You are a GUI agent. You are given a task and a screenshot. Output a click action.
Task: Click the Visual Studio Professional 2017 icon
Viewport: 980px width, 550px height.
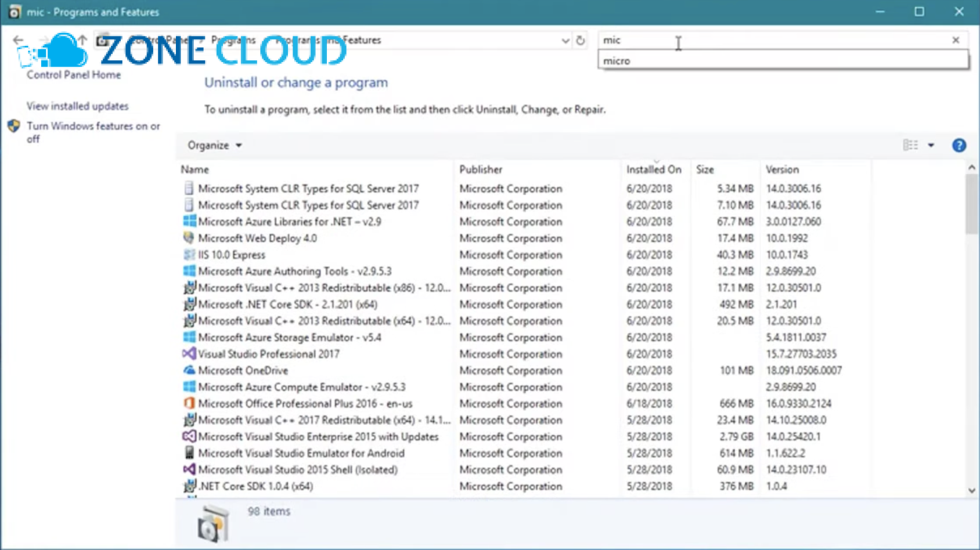coord(189,354)
